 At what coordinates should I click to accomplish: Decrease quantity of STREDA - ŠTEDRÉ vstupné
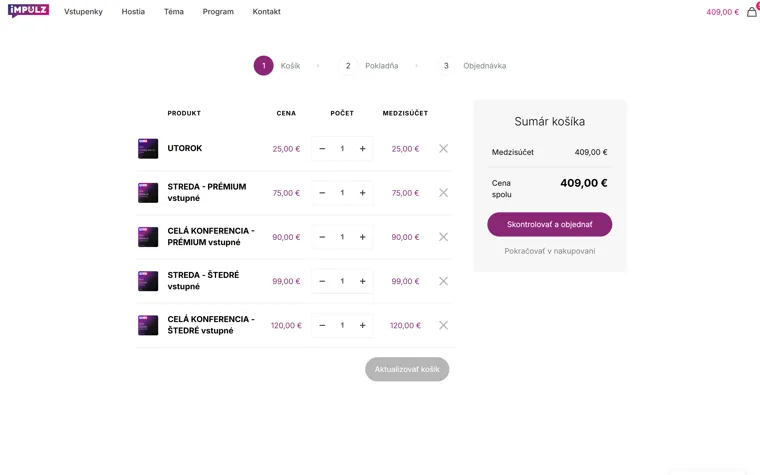coord(322,281)
